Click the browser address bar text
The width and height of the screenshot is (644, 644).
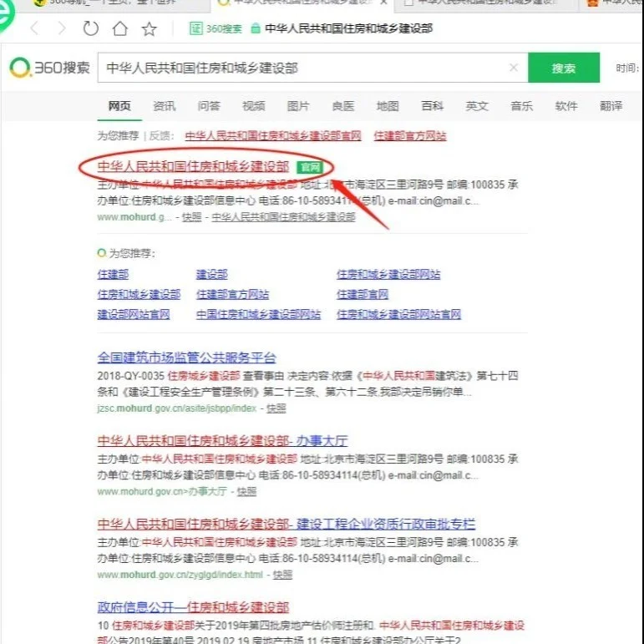(348, 28)
